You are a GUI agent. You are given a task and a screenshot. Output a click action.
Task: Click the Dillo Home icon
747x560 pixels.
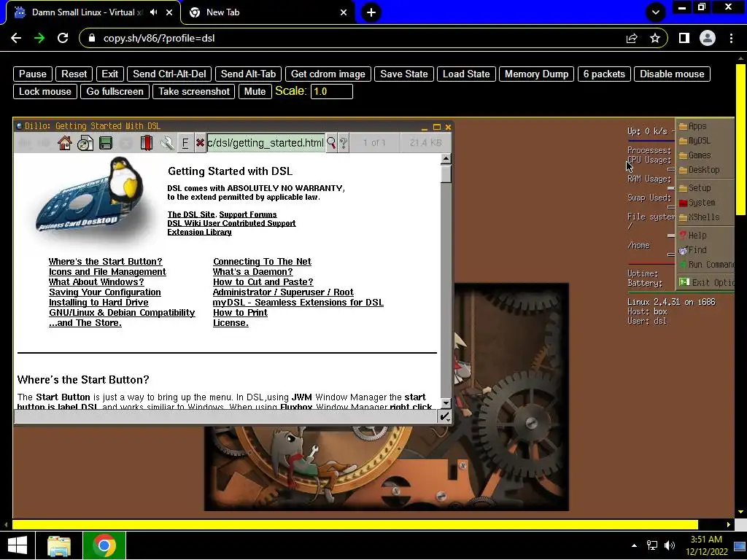pyautogui.click(x=65, y=143)
